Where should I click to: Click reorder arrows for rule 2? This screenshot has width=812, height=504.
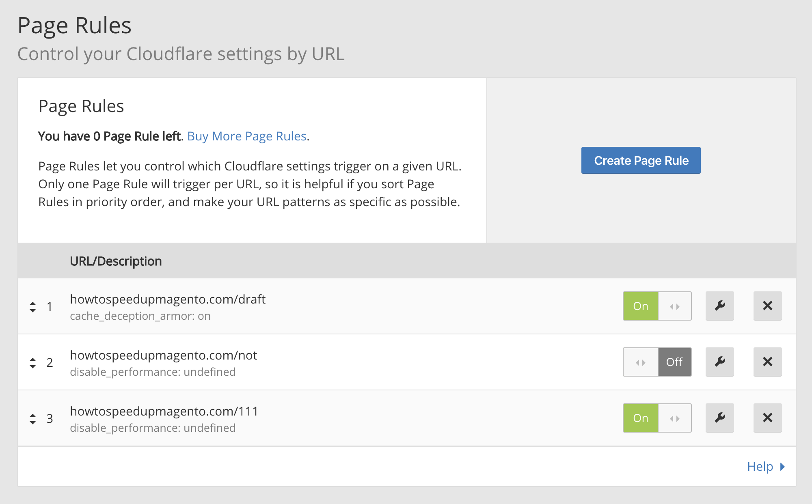point(33,363)
